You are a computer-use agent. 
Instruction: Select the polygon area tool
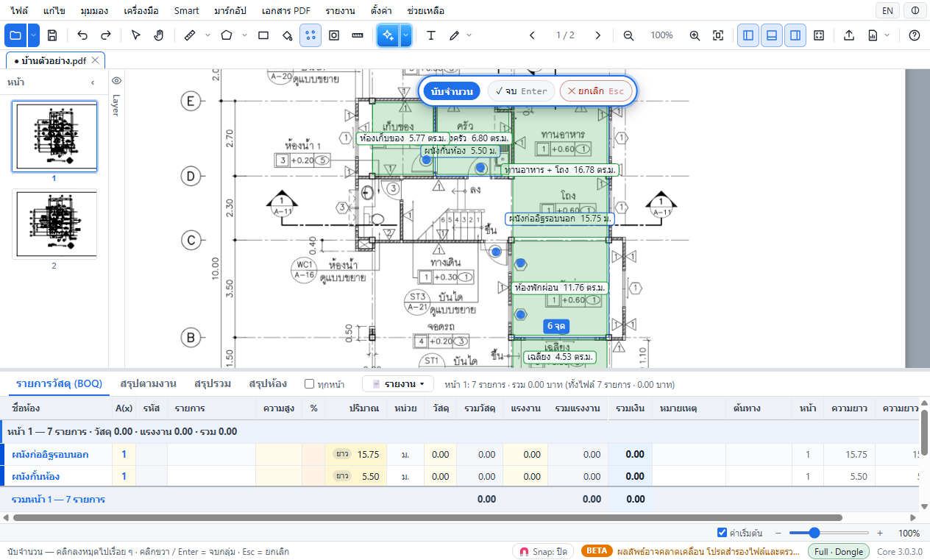point(227,35)
